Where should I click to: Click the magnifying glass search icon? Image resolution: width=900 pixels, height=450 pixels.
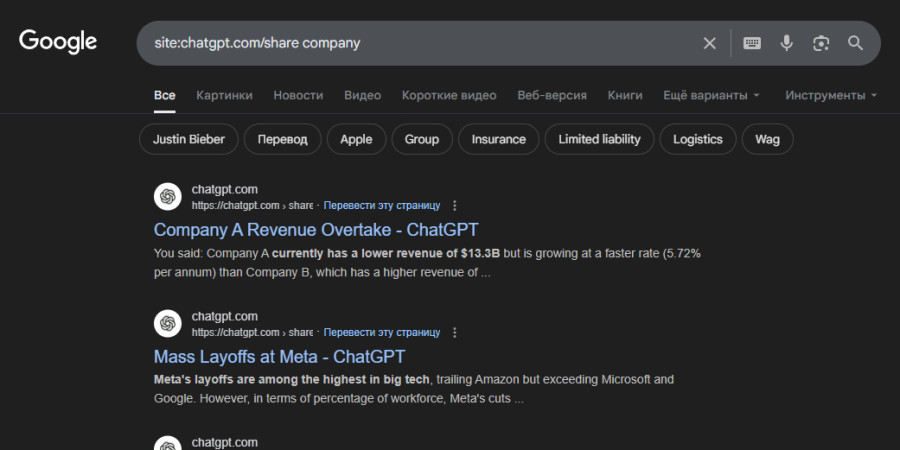[x=855, y=43]
